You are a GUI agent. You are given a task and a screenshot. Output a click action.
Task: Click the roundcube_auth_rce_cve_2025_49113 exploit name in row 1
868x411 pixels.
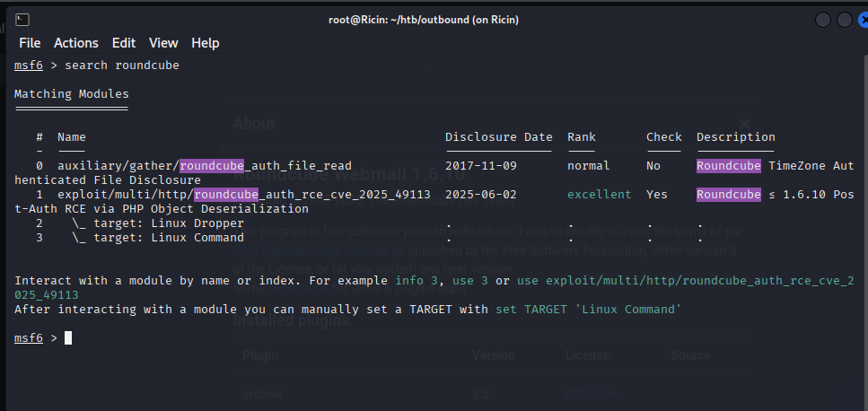coord(244,195)
